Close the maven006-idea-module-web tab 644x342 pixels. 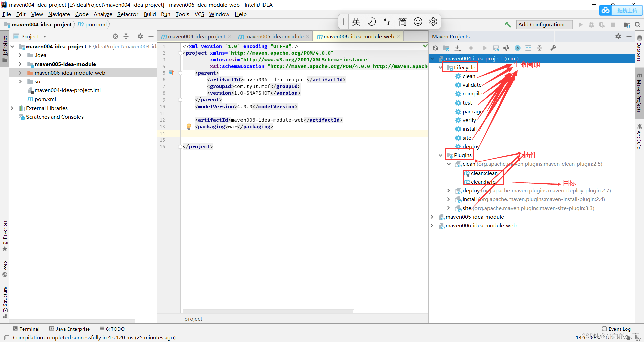[x=398, y=36]
